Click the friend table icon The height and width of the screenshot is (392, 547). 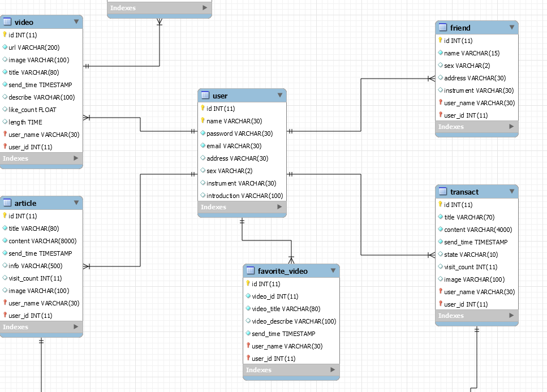(x=443, y=27)
